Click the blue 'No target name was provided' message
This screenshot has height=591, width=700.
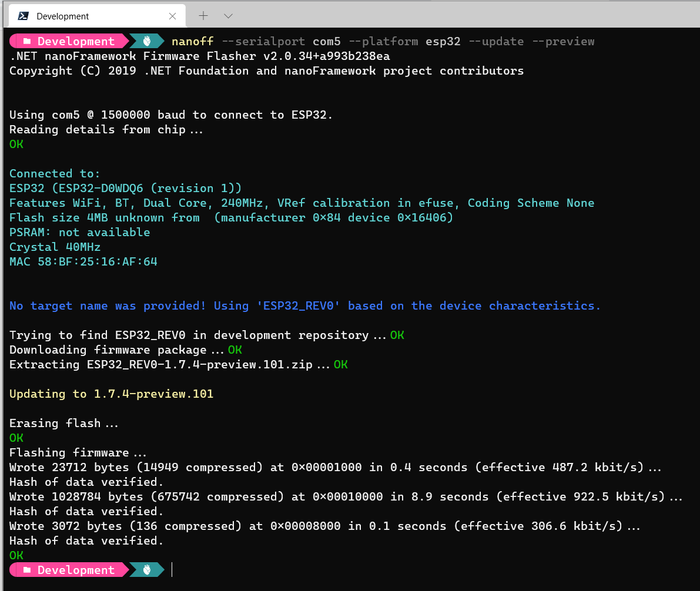click(305, 306)
